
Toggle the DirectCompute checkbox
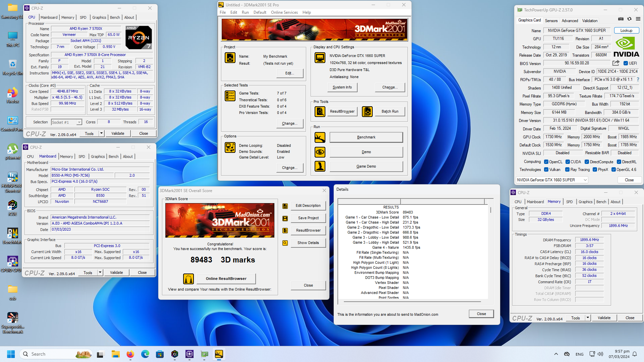(x=587, y=162)
